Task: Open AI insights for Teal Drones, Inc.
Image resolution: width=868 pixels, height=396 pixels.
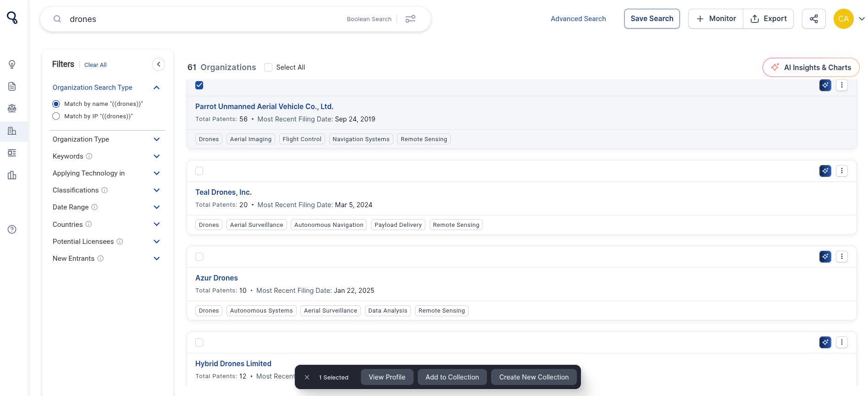Action: click(825, 171)
